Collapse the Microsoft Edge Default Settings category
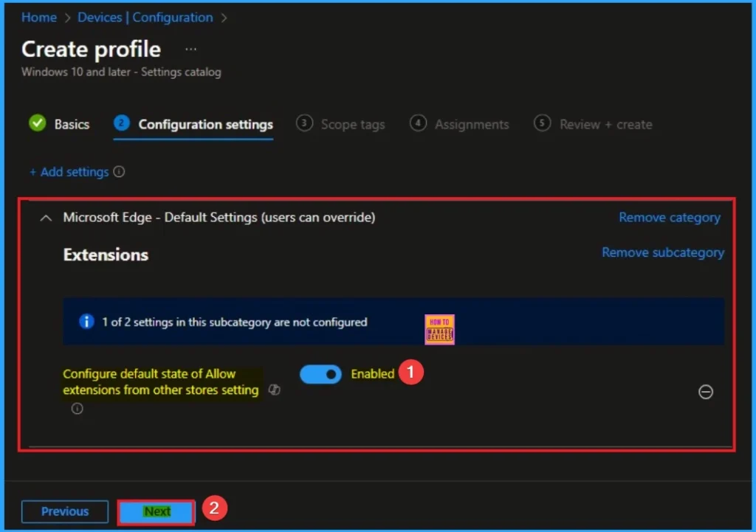This screenshot has width=756, height=532. click(45, 218)
